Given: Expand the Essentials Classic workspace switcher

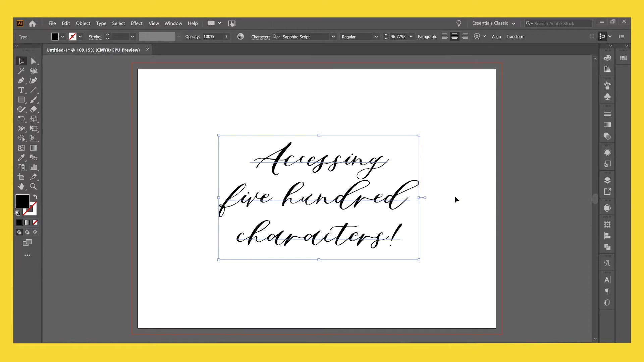Looking at the screenshot, I should point(494,23).
